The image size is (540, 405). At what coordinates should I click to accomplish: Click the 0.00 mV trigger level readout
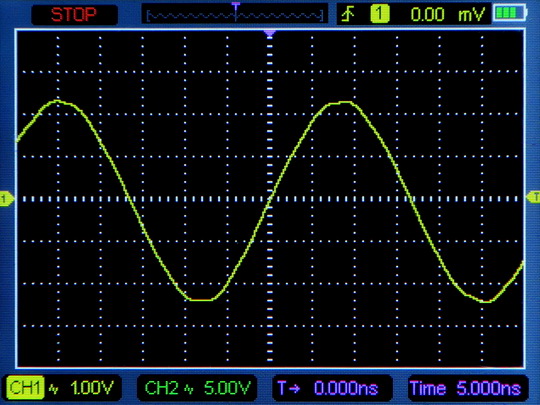[447, 14]
